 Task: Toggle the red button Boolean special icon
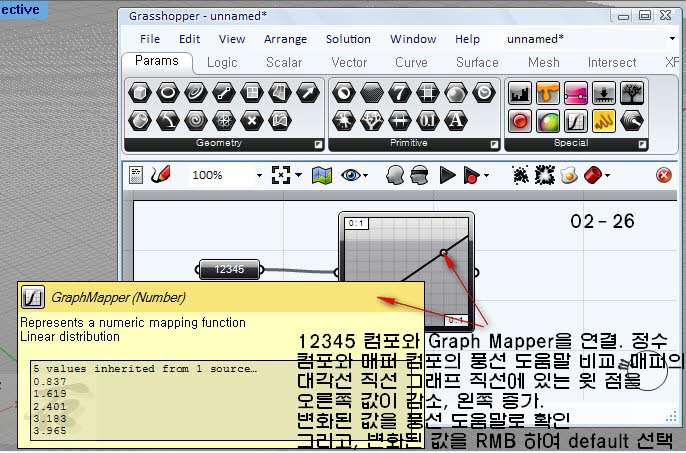tap(520, 121)
